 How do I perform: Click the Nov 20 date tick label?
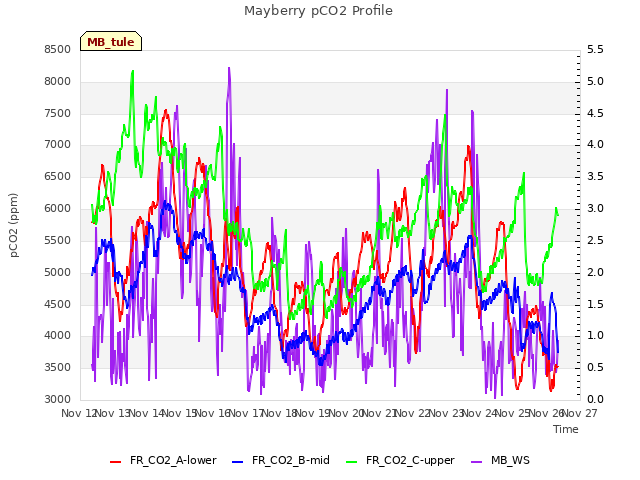346,413
